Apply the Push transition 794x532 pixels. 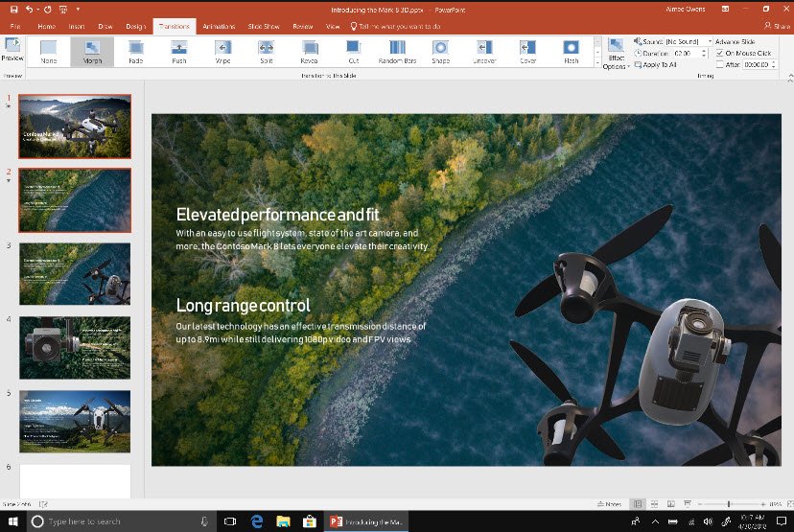click(x=179, y=51)
